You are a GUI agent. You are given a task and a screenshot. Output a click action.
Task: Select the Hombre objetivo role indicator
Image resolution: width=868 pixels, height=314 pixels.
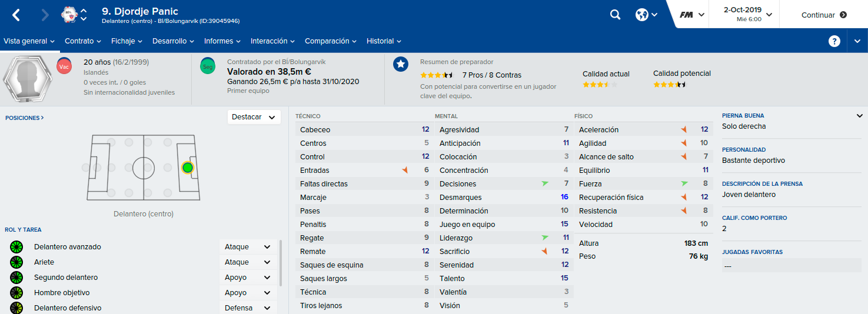16,293
